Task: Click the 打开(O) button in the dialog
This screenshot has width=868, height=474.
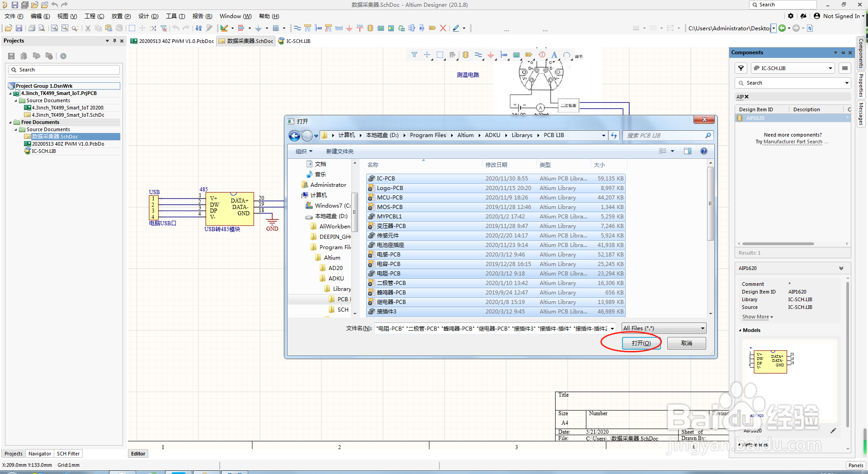Action: point(641,343)
